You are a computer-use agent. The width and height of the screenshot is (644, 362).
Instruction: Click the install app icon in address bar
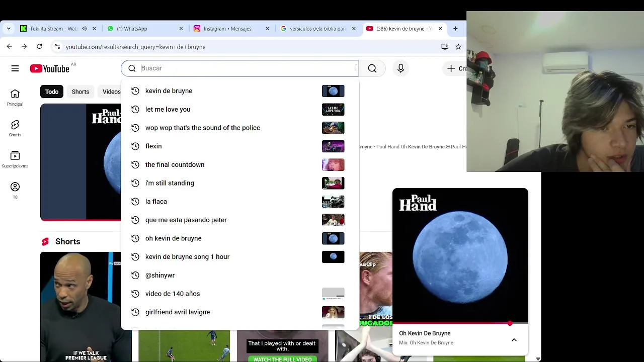[445, 46]
